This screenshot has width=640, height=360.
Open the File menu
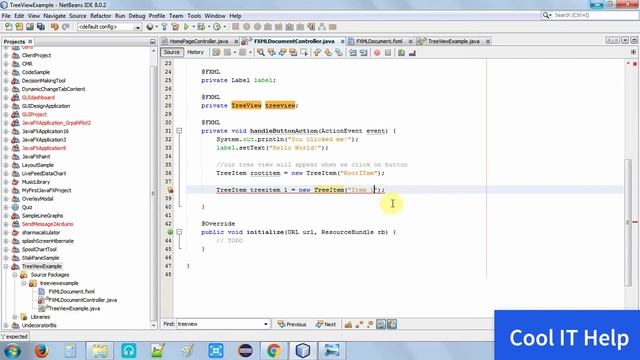(x=6, y=16)
